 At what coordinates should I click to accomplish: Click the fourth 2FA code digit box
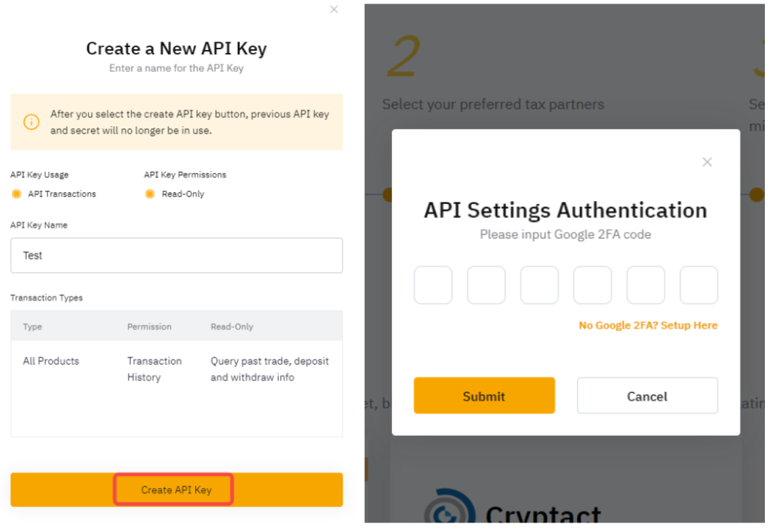[592, 285]
